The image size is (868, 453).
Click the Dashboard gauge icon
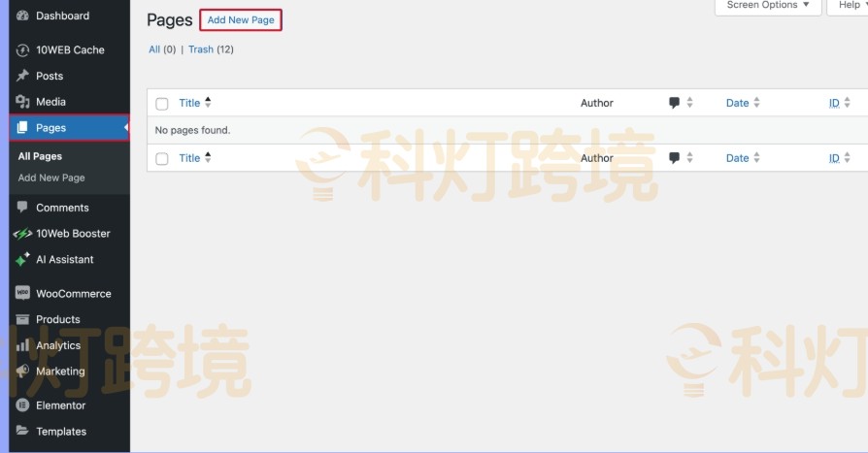tap(22, 16)
